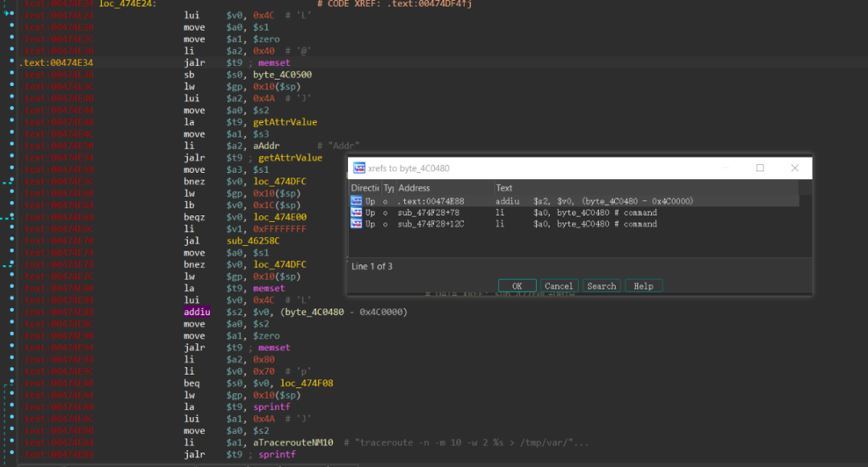Select xref row icon for sub_474F28+78
The height and width of the screenshot is (467, 868).
click(356, 212)
